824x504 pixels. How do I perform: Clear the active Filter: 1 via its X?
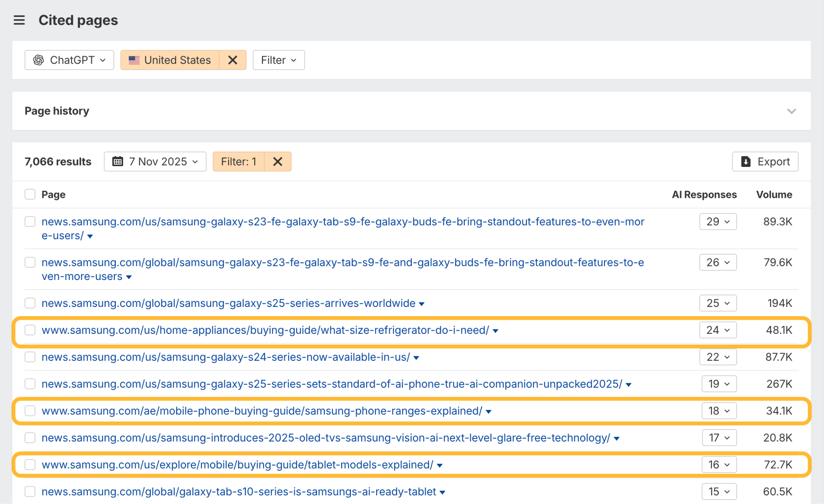click(277, 161)
